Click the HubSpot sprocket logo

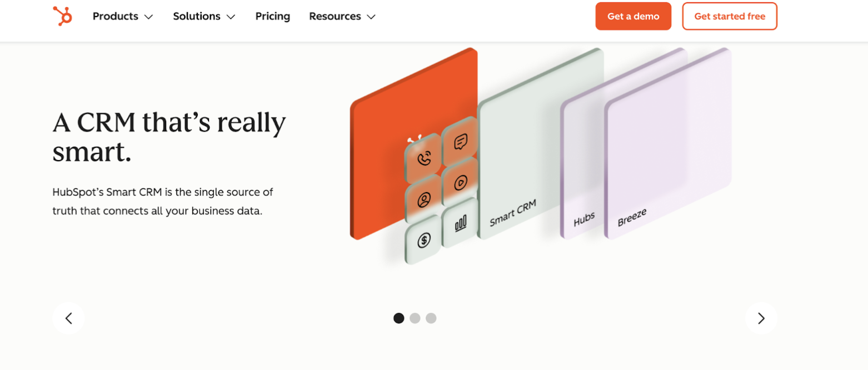pyautogui.click(x=61, y=16)
